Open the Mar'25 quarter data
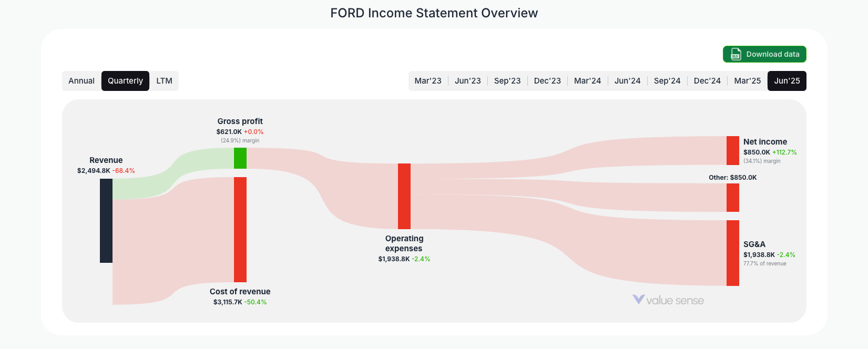The width and height of the screenshot is (868, 349). [747, 80]
